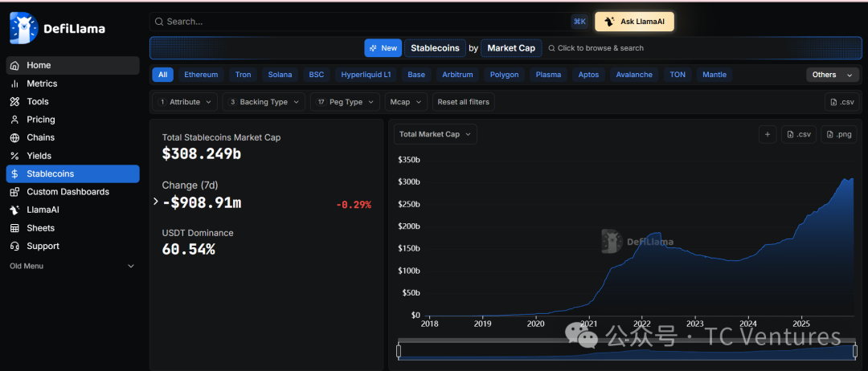Open the Peg Type filter dropdown
Viewport: 868px width, 371px height.
(x=345, y=102)
